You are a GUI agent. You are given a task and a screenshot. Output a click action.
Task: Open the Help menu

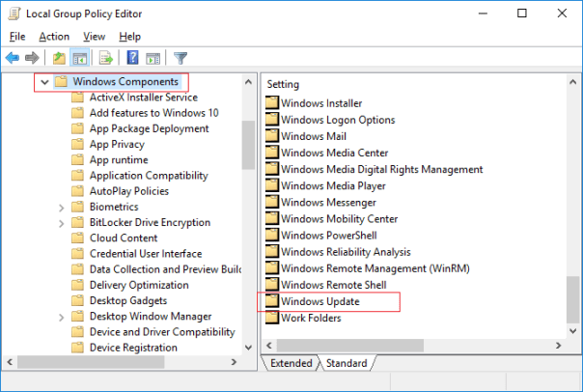(x=129, y=37)
